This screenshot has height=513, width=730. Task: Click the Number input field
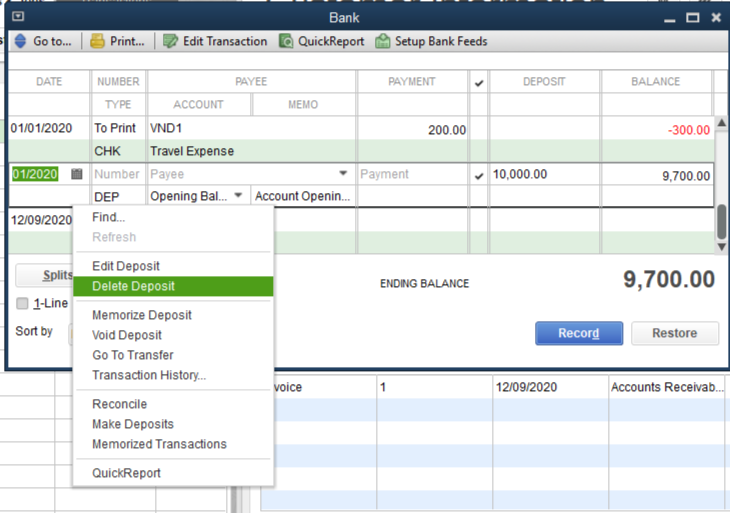click(x=119, y=174)
